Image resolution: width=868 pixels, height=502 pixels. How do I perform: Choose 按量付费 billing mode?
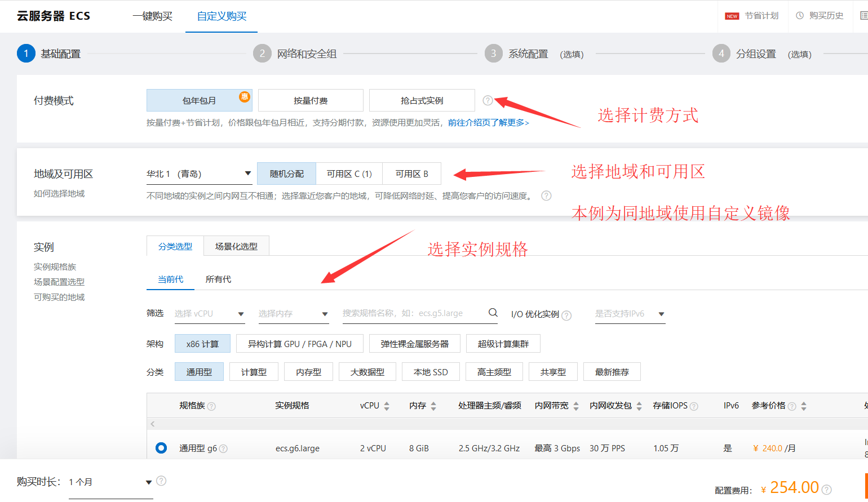pos(311,100)
